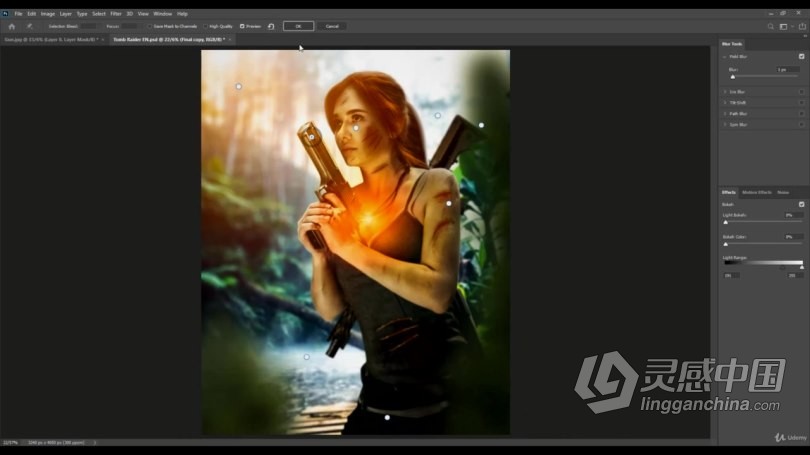Image resolution: width=810 pixels, height=455 pixels.
Task: Enable the Spin Blur checkbox
Action: (x=802, y=124)
